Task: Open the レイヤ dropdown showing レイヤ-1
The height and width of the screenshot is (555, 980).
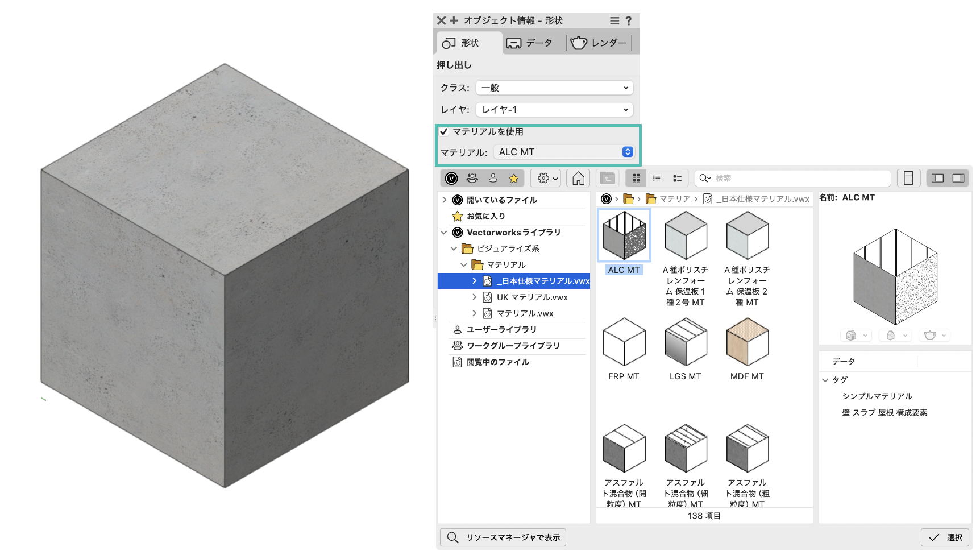Action: click(x=554, y=110)
